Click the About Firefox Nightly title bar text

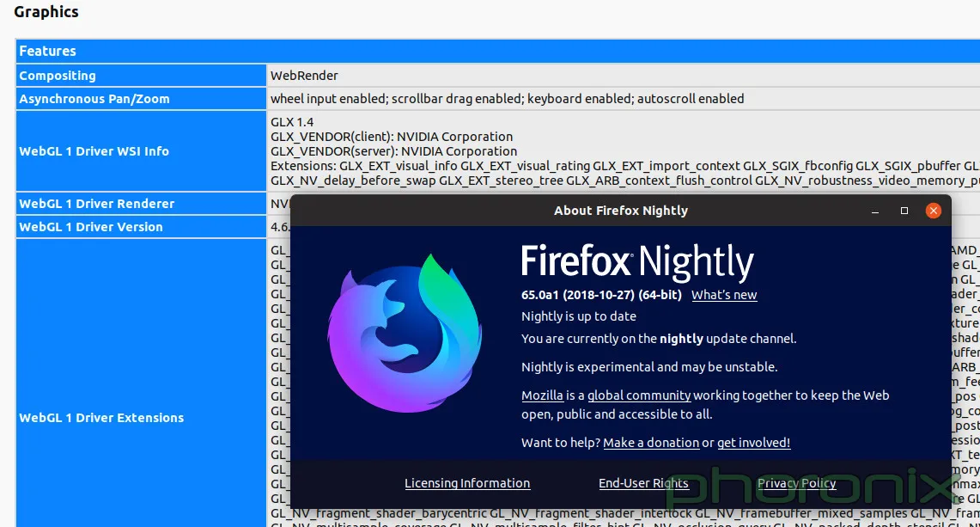coord(621,211)
